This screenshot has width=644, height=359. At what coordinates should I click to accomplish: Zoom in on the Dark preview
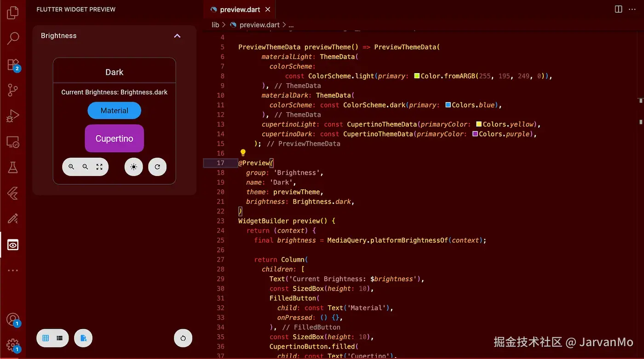click(71, 167)
